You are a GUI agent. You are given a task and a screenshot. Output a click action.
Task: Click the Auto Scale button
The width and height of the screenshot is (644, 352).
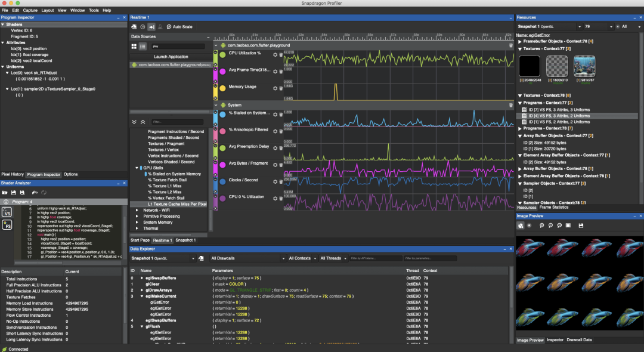click(x=179, y=27)
